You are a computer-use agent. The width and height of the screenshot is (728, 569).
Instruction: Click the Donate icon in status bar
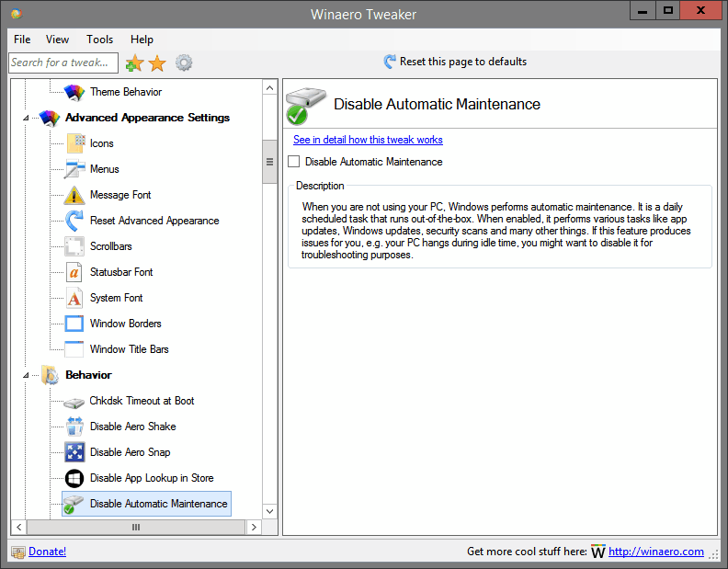click(18, 552)
